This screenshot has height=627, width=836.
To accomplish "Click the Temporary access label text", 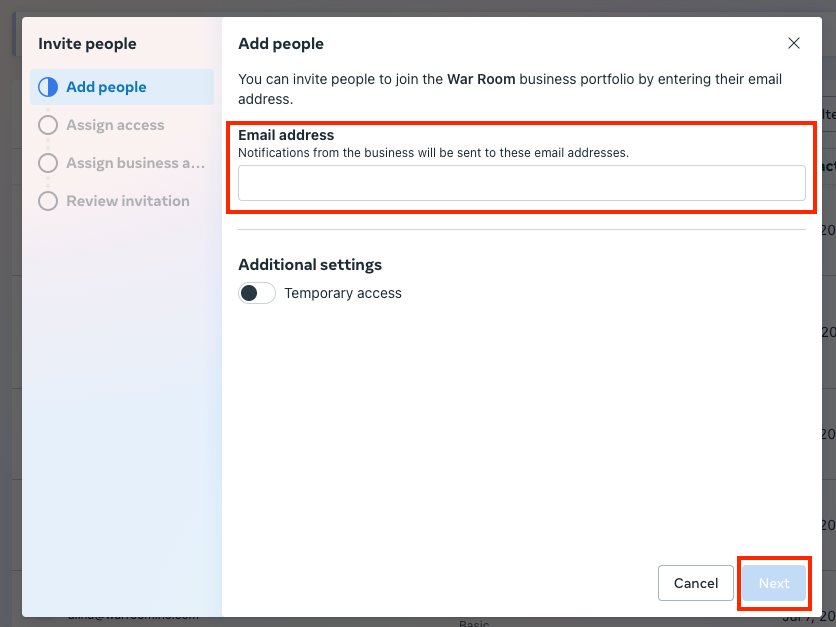I will [x=343, y=293].
